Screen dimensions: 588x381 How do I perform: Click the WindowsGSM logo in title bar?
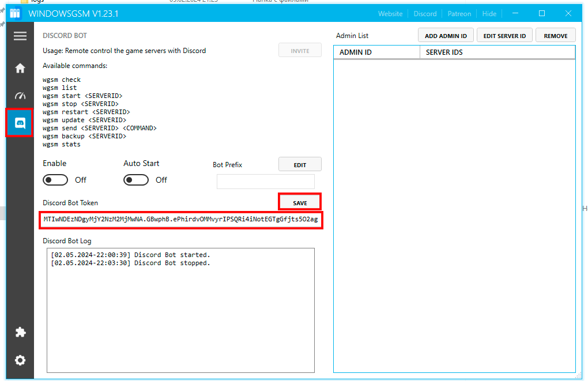[14, 13]
